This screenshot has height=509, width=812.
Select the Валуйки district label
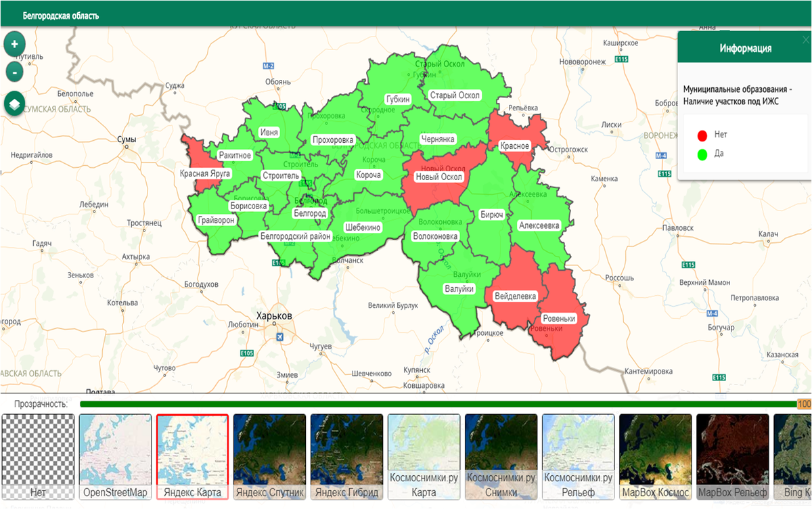pyautogui.click(x=459, y=289)
